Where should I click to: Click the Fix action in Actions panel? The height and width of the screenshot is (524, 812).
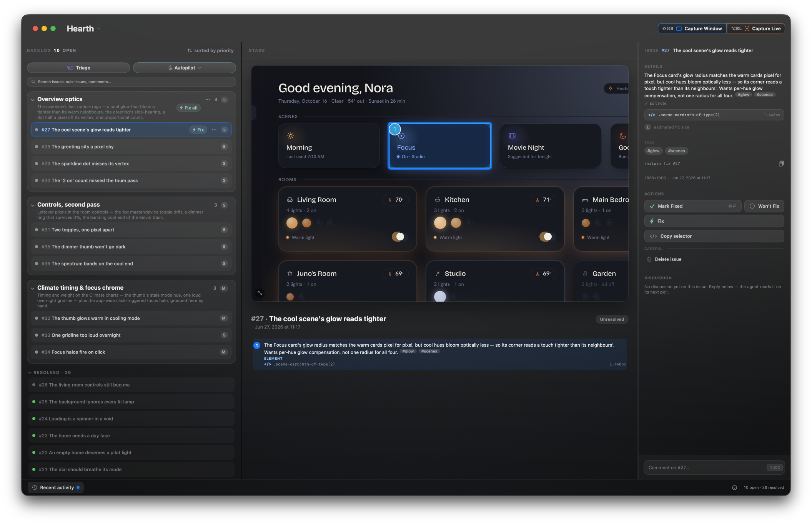[714, 221]
